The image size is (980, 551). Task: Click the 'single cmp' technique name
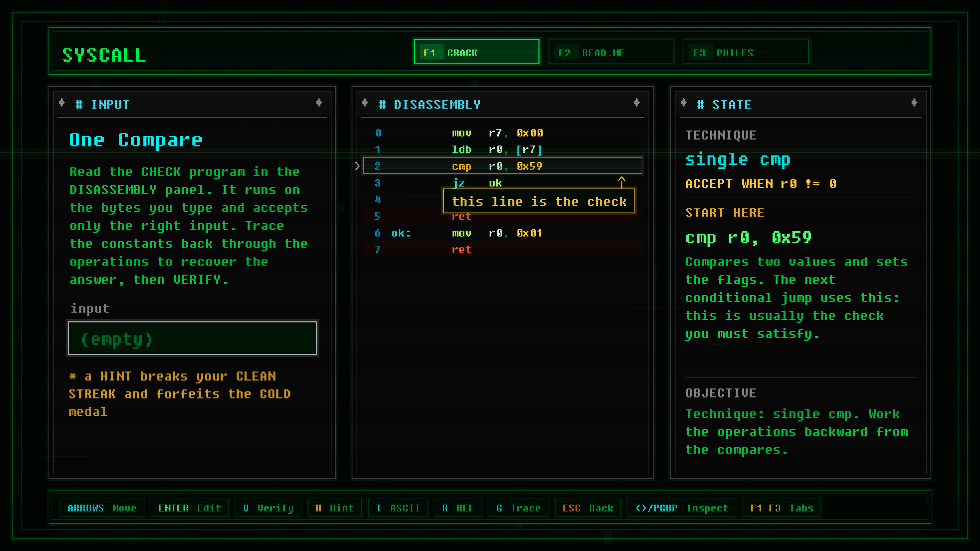(738, 159)
